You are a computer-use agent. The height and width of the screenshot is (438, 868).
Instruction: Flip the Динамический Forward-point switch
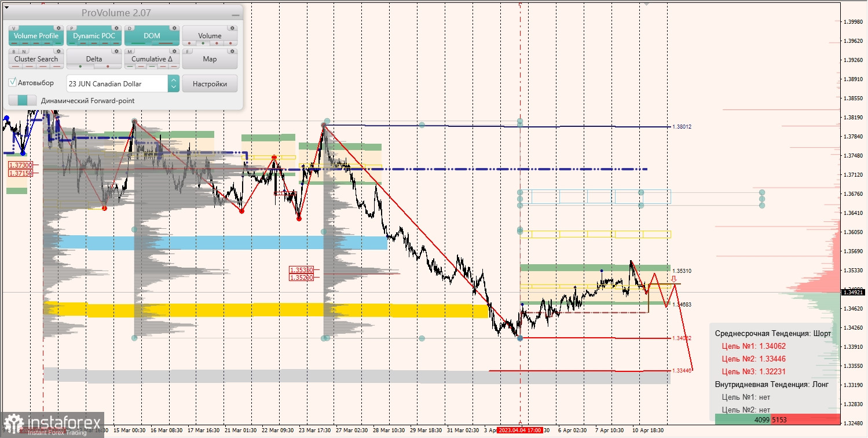(23, 100)
